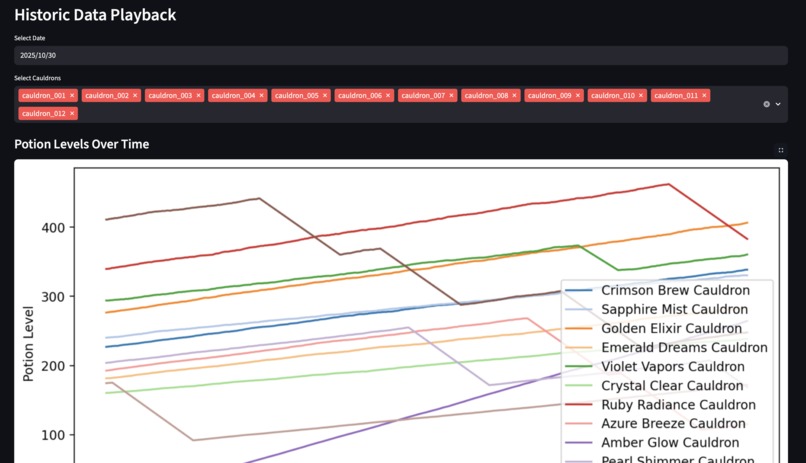Click the 400 y-axis tick label

pyautogui.click(x=53, y=228)
